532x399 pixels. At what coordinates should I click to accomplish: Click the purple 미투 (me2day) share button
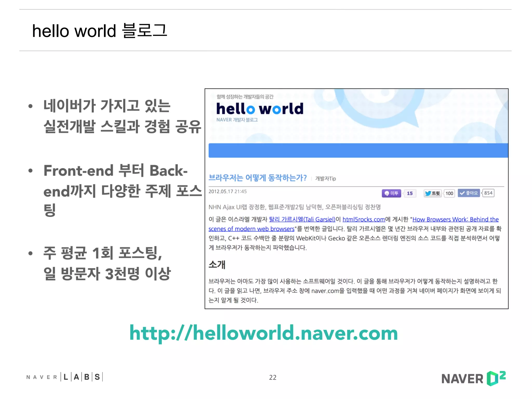(x=391, y=193)
